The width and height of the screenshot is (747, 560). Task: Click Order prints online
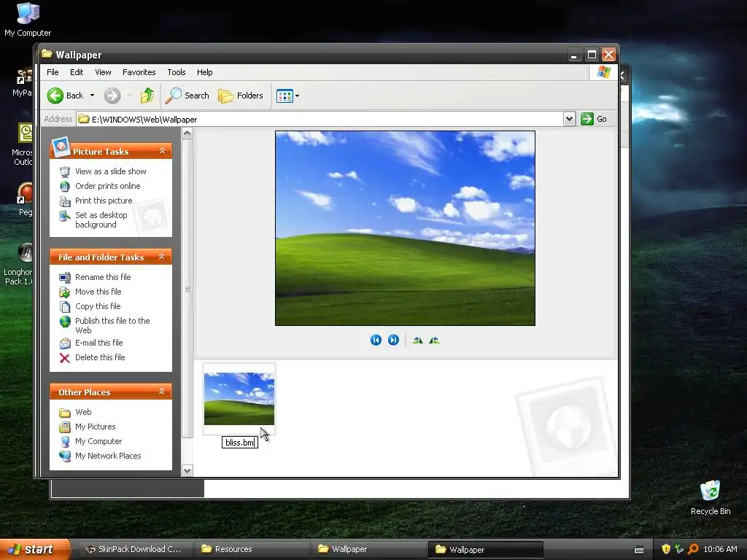pos(108,186)
